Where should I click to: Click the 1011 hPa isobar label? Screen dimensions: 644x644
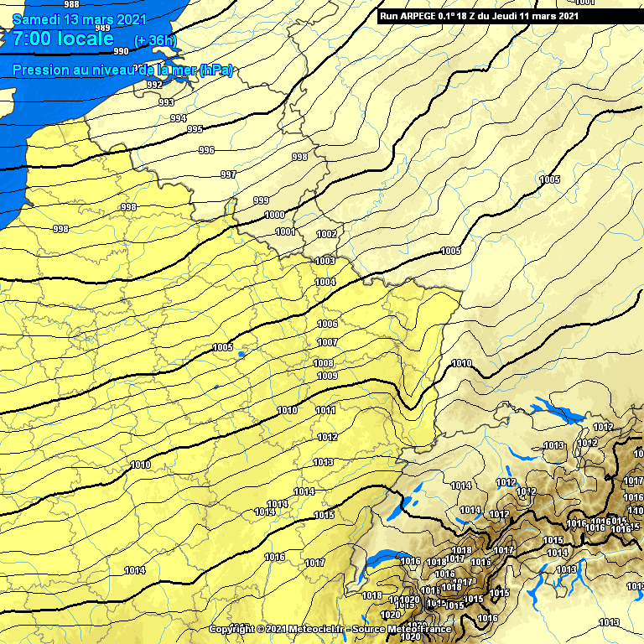326,410
